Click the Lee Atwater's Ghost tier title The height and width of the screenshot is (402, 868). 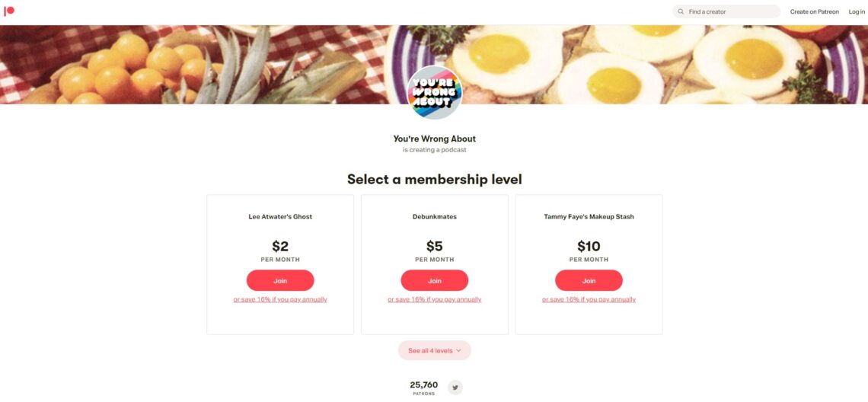click(280, 217)
